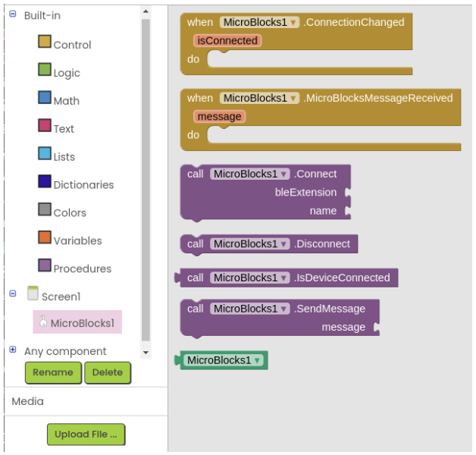Click the Delete button
Image resolution: width=476 pixels, height=455 pixels.
point(108,372)
